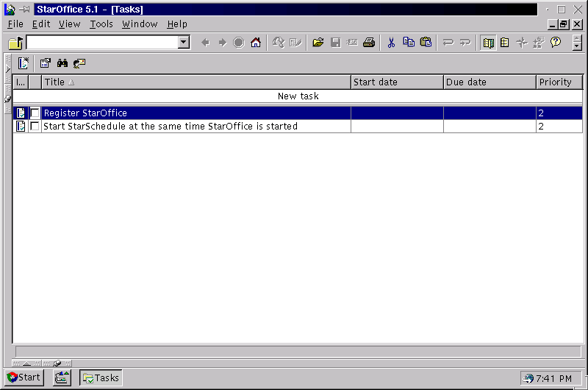Open the Tools menu
The image size is (588, 390).
coord(101,24)
